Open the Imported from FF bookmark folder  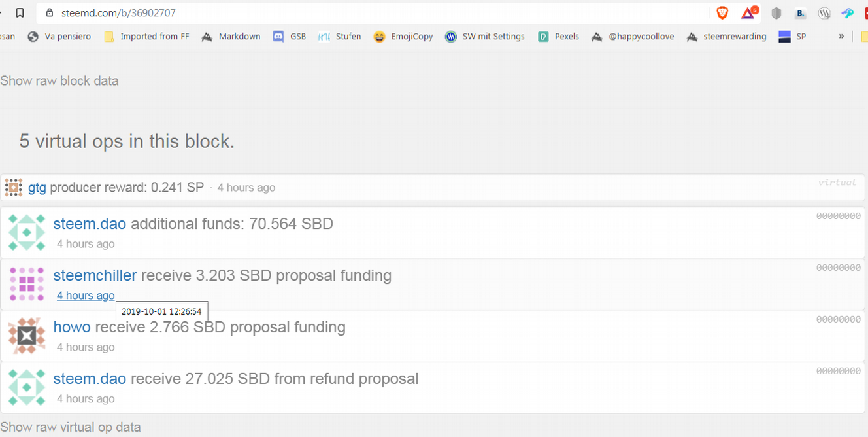pos(147,37)
